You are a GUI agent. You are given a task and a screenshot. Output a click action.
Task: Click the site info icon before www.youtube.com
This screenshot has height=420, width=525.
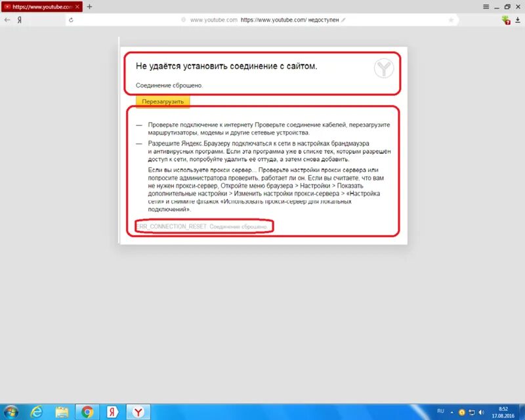click(183, 20)
